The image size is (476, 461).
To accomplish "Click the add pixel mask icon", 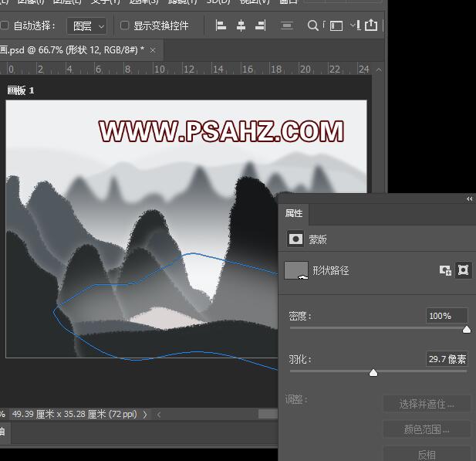I will point(445,270).
